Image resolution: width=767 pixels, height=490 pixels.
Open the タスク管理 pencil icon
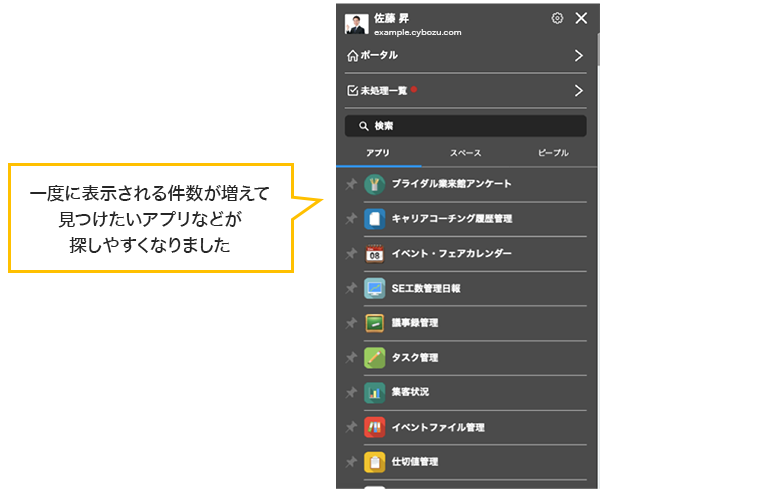pos(375,358)
